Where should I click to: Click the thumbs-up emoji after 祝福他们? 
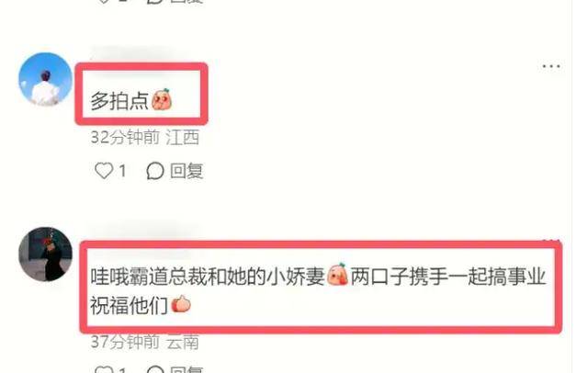[181, 304]
